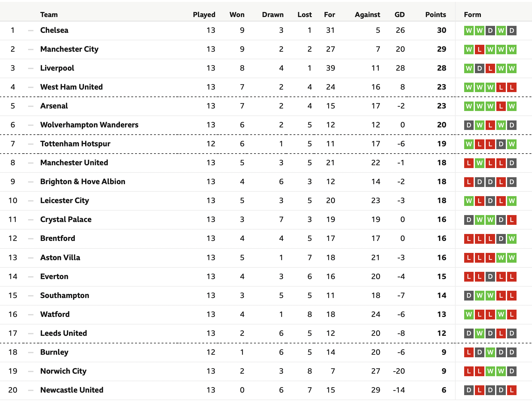Click the Played column header
This screenshot has width=532, height=403.
pos(204,15)
